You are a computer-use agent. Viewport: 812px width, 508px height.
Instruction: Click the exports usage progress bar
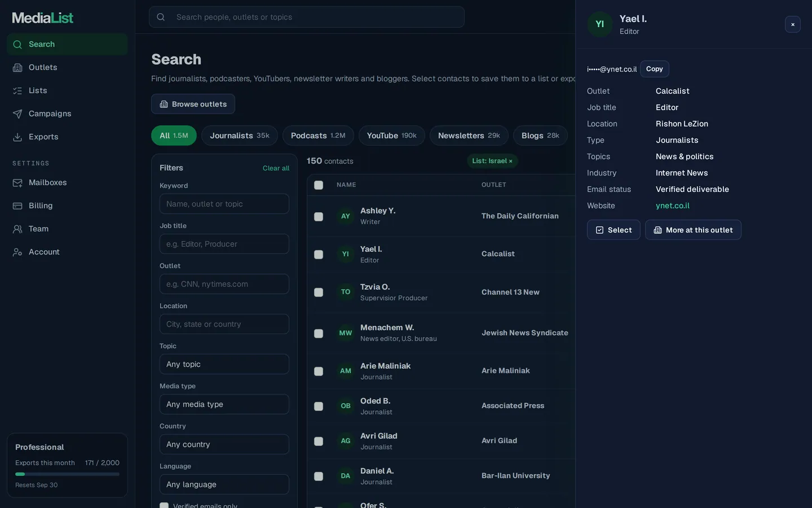67,474
